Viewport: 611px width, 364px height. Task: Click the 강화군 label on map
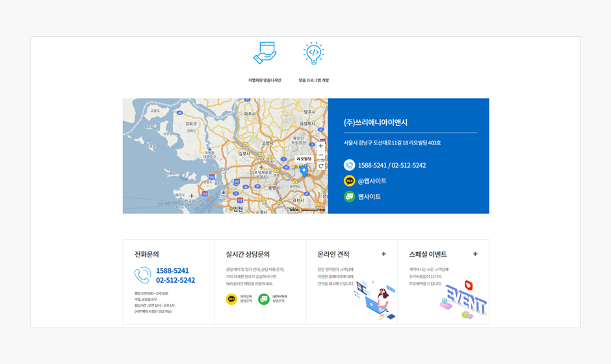[x=191, y=123]
